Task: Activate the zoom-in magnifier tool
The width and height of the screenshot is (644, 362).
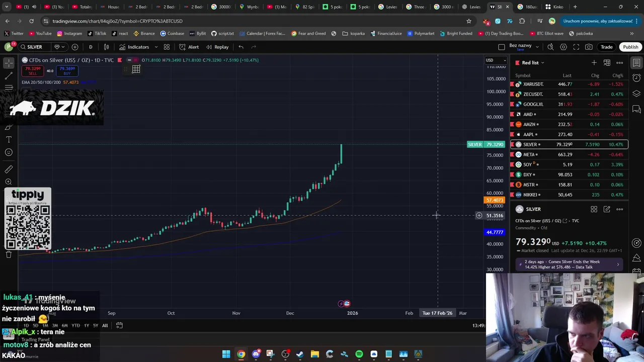Action: (x=9, y=182)
